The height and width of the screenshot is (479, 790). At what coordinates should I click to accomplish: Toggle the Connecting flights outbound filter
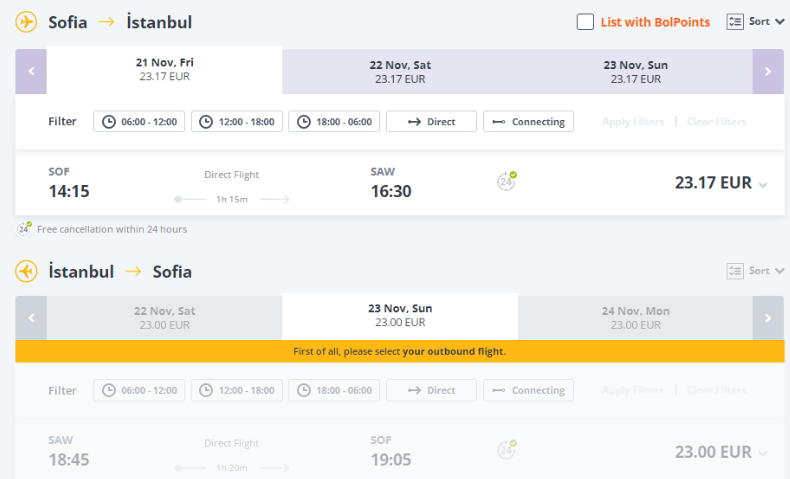[528, 122]
